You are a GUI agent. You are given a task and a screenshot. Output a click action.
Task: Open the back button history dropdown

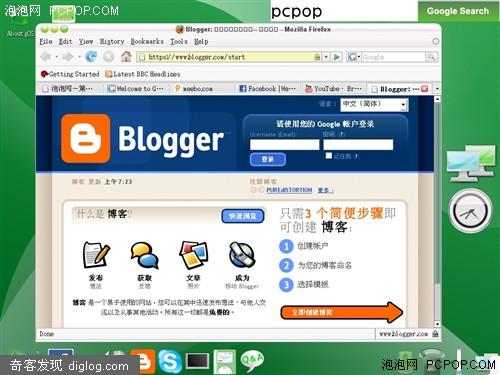56,57
